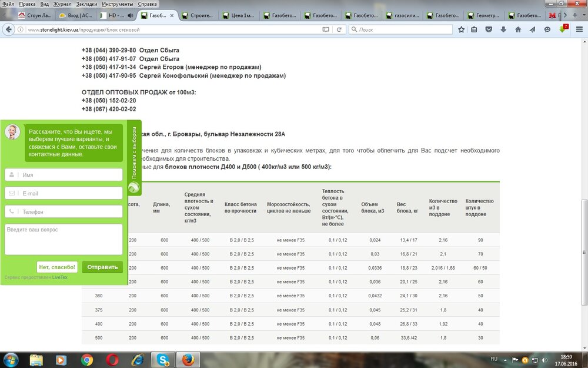
Task: Open the 'Инструменты' menu
Action: (117, 4)
